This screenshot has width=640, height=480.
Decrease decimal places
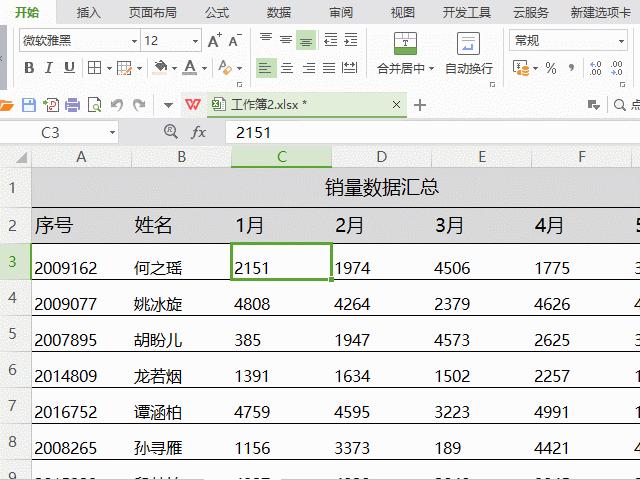[616, 68]
